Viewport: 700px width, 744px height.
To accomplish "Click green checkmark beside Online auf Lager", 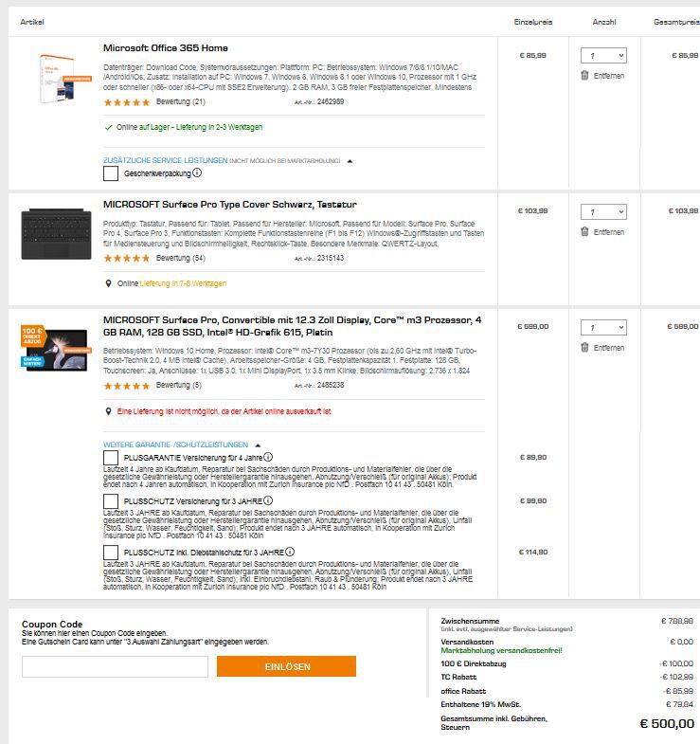I will 109,127.
